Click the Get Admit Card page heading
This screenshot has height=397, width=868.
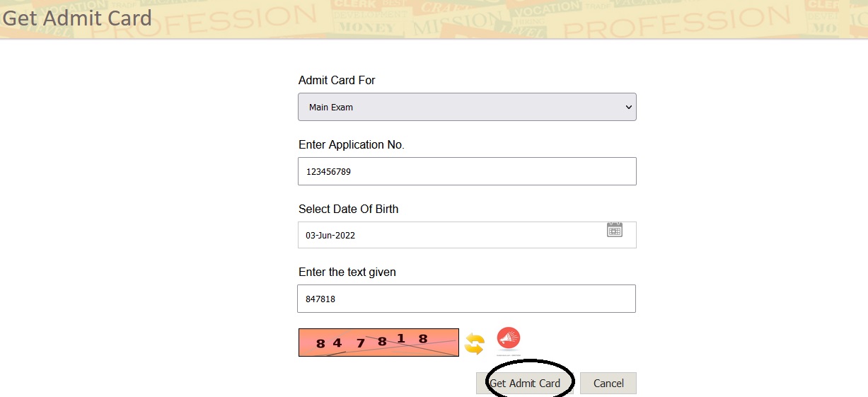click(76, 18)
